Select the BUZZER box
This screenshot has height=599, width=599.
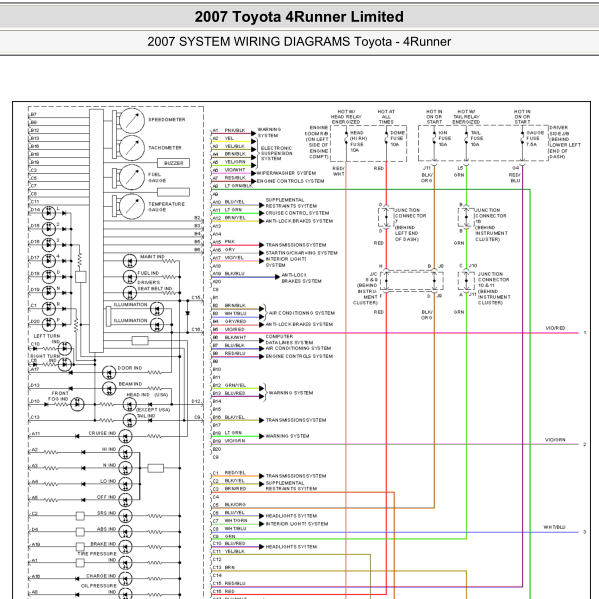[x=173, y=163]
